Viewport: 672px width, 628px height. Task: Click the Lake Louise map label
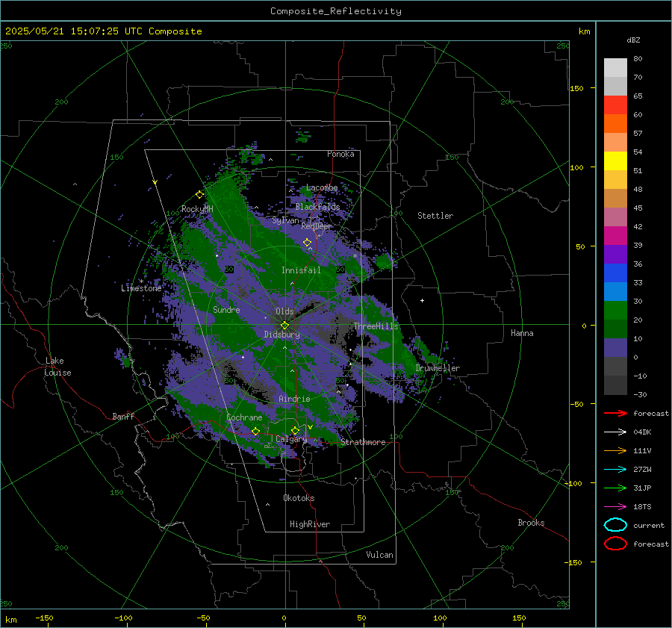click(57, 367)
